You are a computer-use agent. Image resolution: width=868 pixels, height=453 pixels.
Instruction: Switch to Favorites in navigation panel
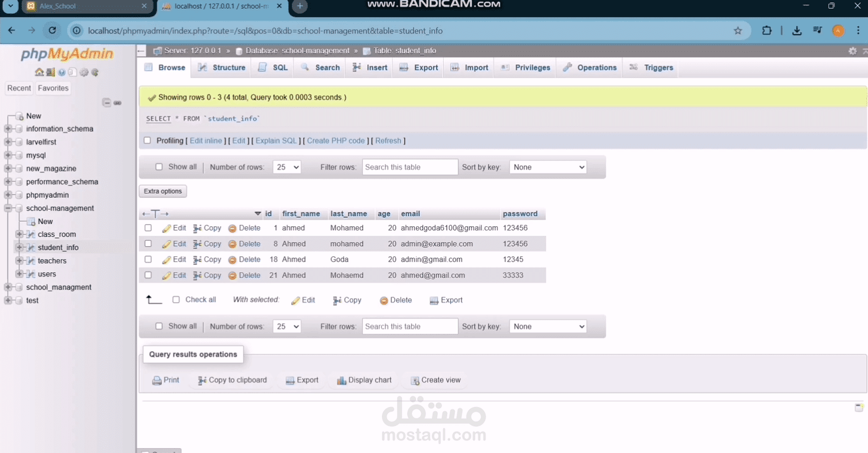[x=53, y=88]
